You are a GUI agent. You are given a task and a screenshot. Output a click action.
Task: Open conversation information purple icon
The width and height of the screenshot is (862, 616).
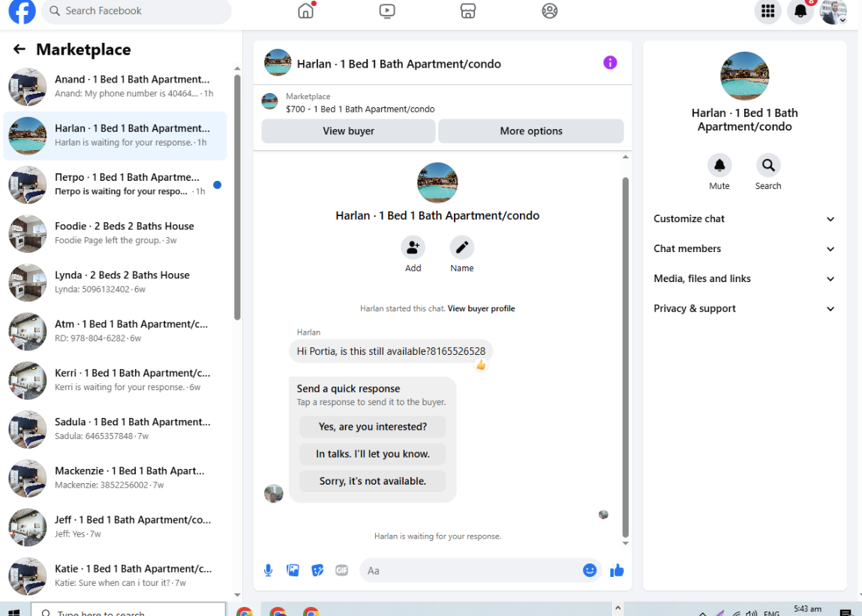610,63
